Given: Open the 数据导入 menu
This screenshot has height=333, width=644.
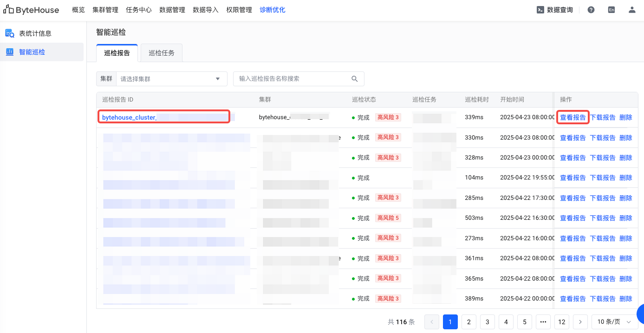Looking at the screenshot, I should click(206, 10).
